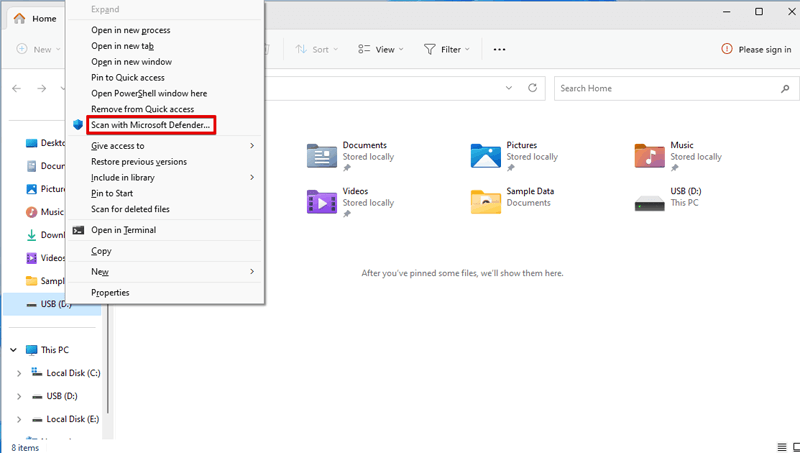Open the Music folder icon
The height and width of the screenshot is (453, 800).
[x=650, y=155]
